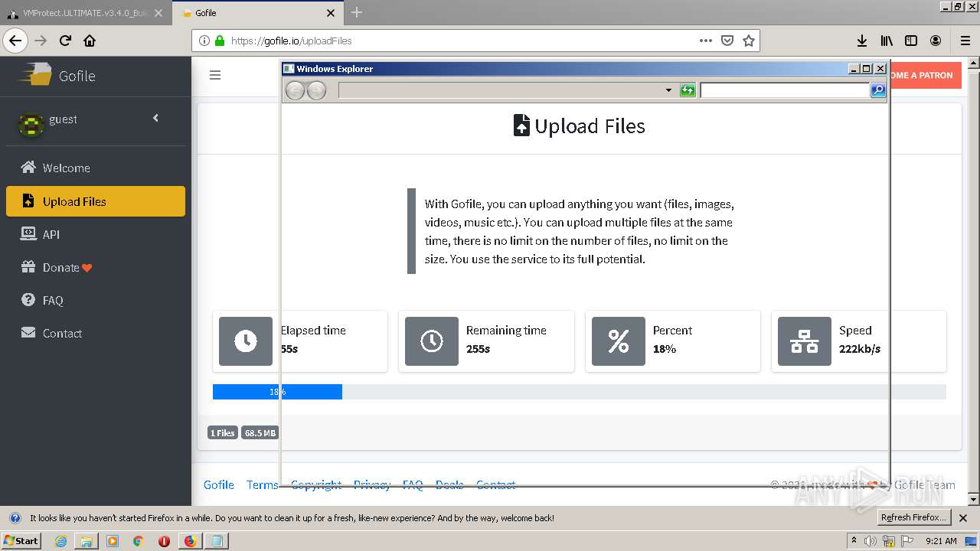Launch Internet Explorer from the taskbar
This screenshot has width=980, height=551.
tap(61, 541)
